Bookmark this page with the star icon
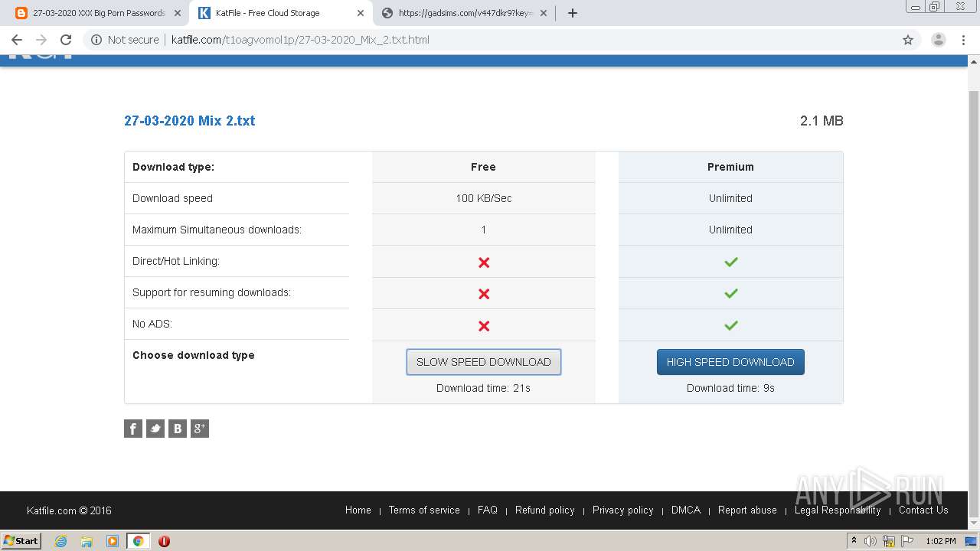This screenshot has width=980, height=551. click(908, 40)
